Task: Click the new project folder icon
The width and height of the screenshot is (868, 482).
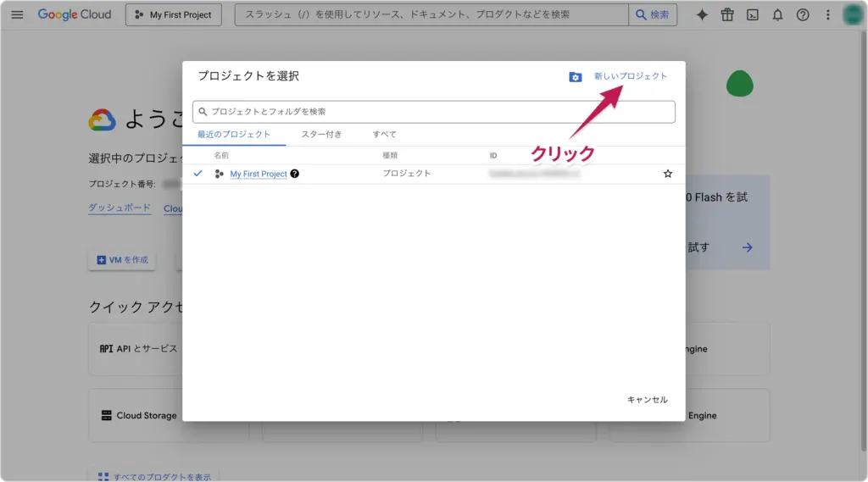Action: (576, 77)
